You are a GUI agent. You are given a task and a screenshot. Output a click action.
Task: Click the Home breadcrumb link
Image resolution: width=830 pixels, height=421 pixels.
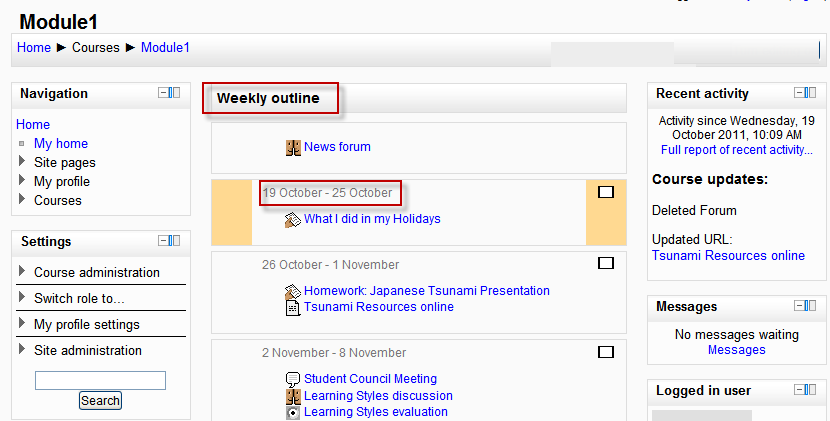tap(34, 47)
